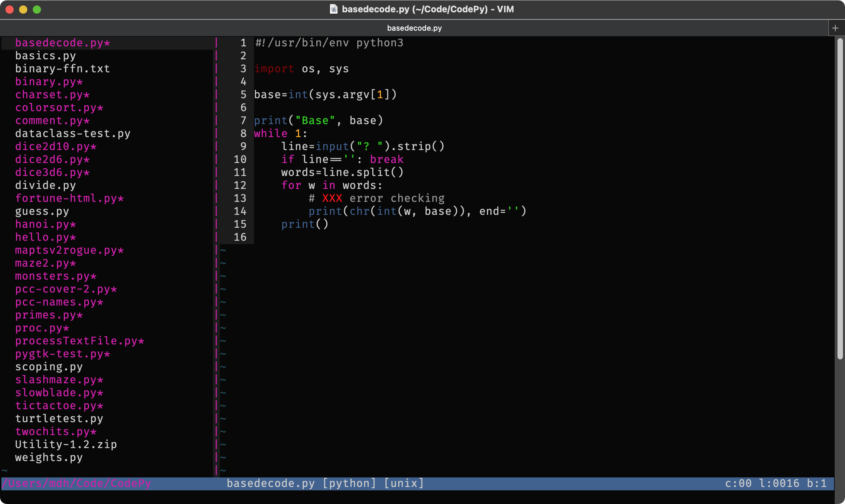Open binary.py* in the file list

(x=49, y=81)
